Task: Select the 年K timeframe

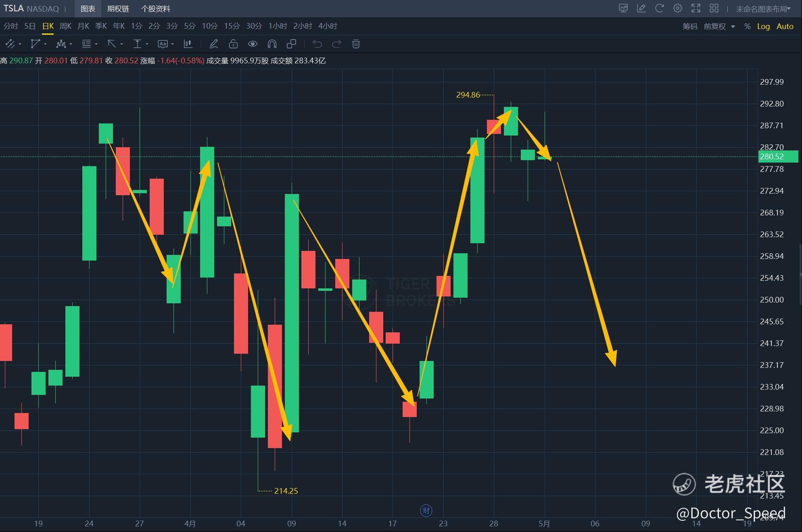Action: [119, 26]
